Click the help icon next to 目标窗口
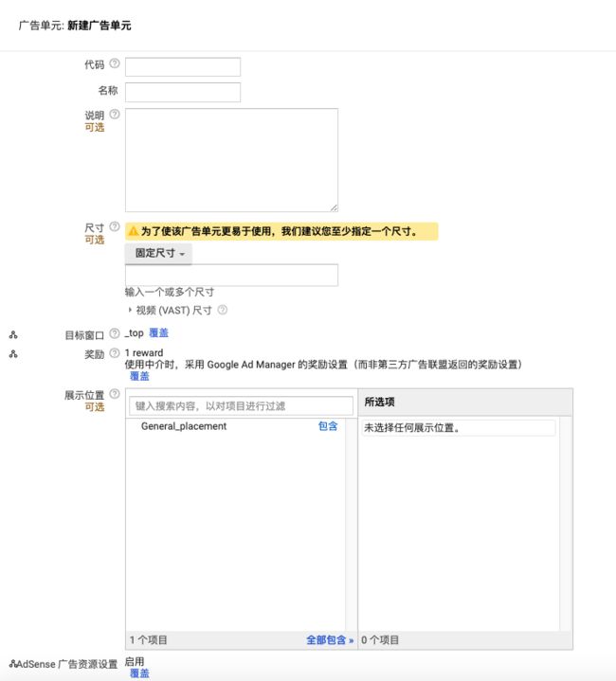This screenshot has width=616, height=681. pos(115,333)
